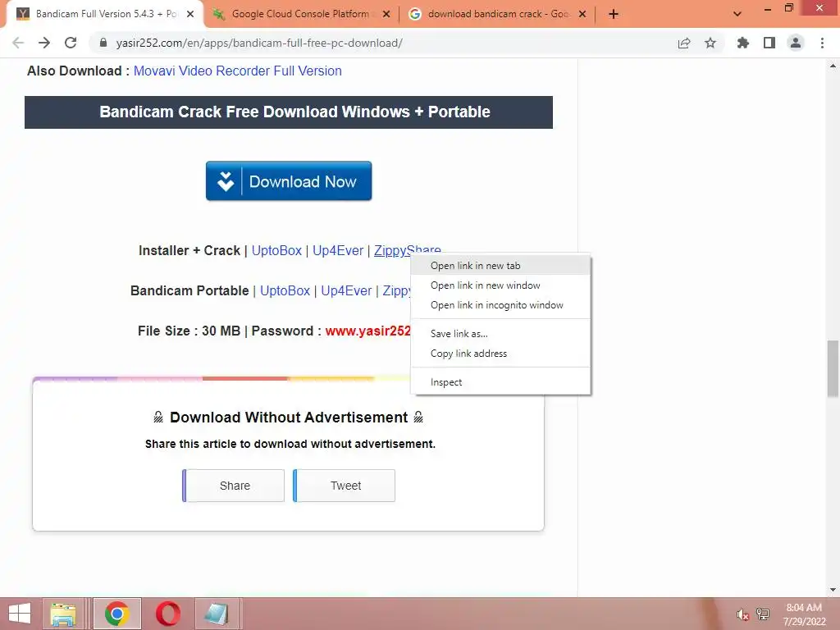The width and height of the screenshot is (840, 630).
Task: Toggle the browser side panel icon
Action: [x=769, y=43]
